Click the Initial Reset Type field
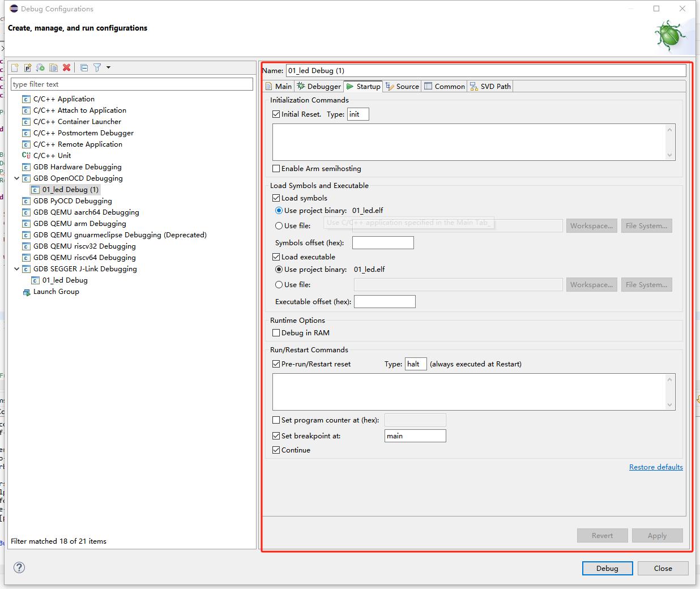 point(358,114)
